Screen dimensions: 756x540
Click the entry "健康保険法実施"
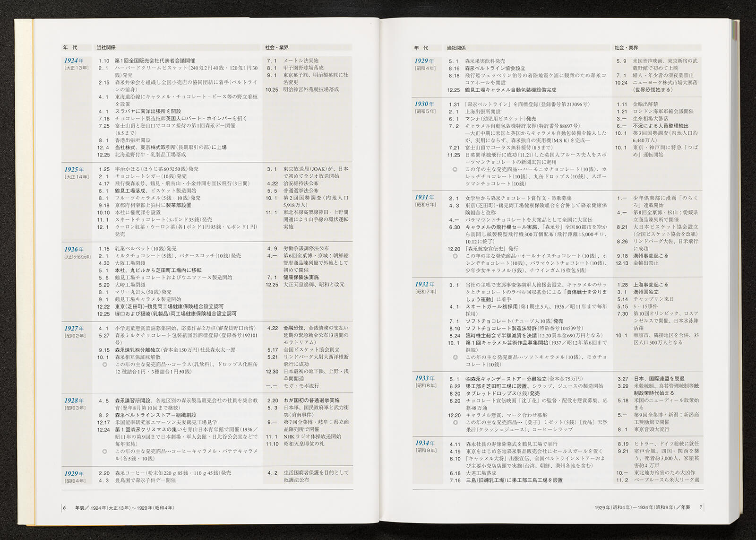pyautogui.click(x=301, y=278)
